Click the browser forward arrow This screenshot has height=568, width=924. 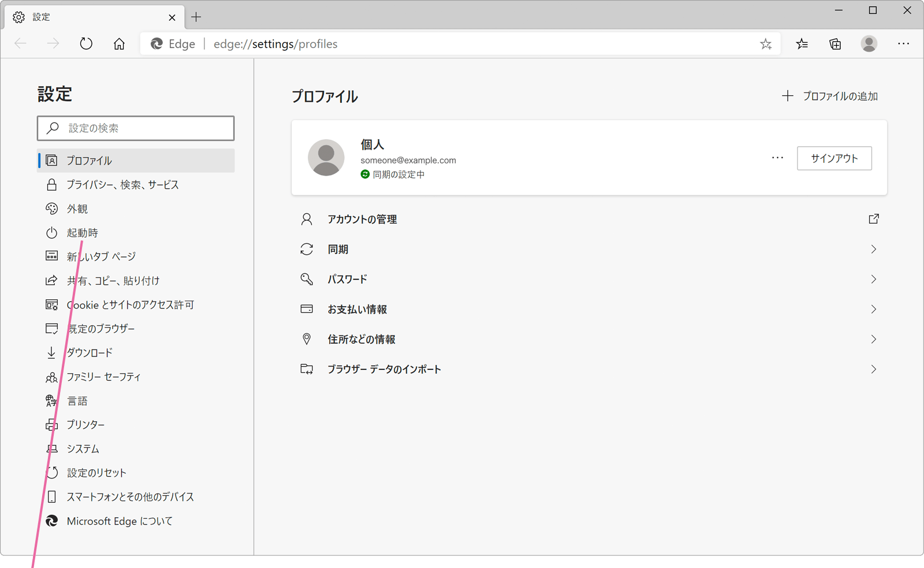point(53,44)
